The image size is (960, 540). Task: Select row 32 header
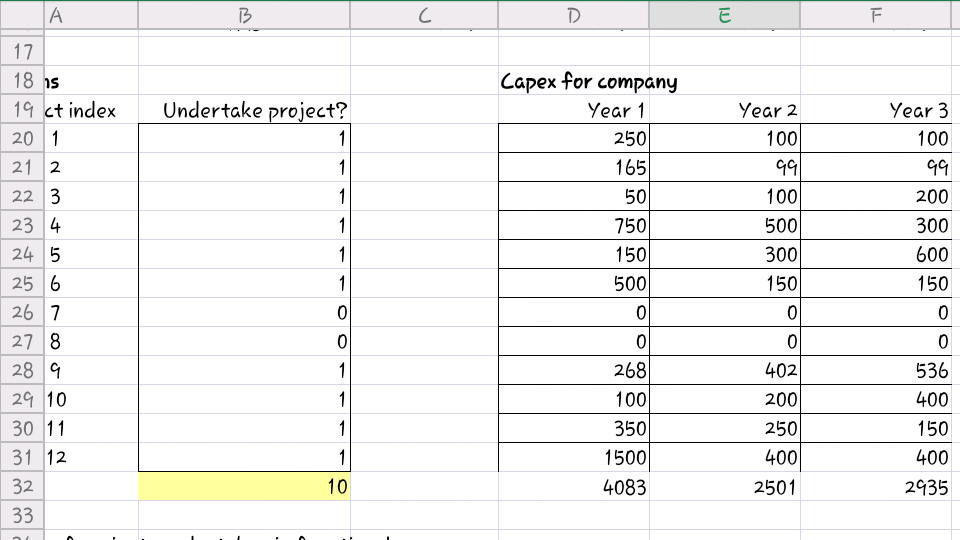tap(22, 486)
